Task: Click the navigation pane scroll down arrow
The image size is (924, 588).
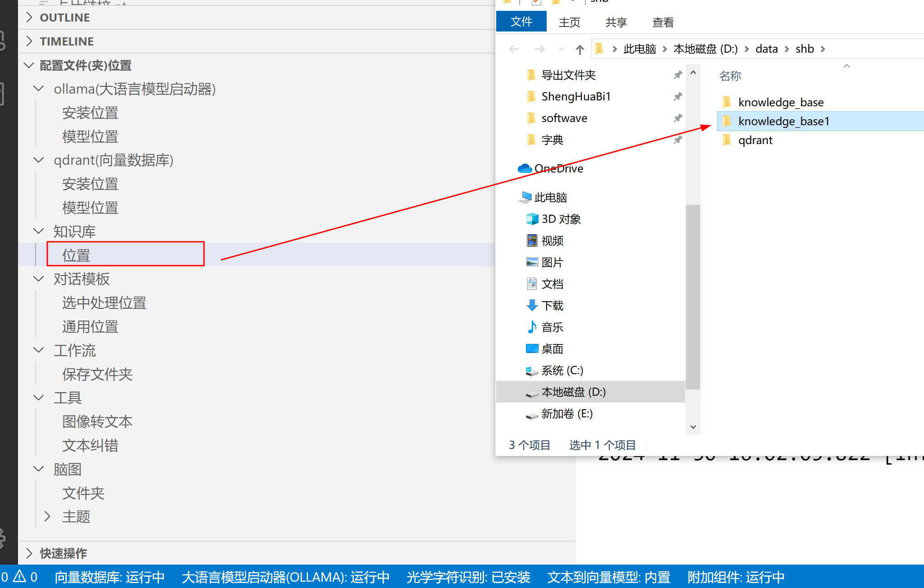Action: click(x=693, y=426)
